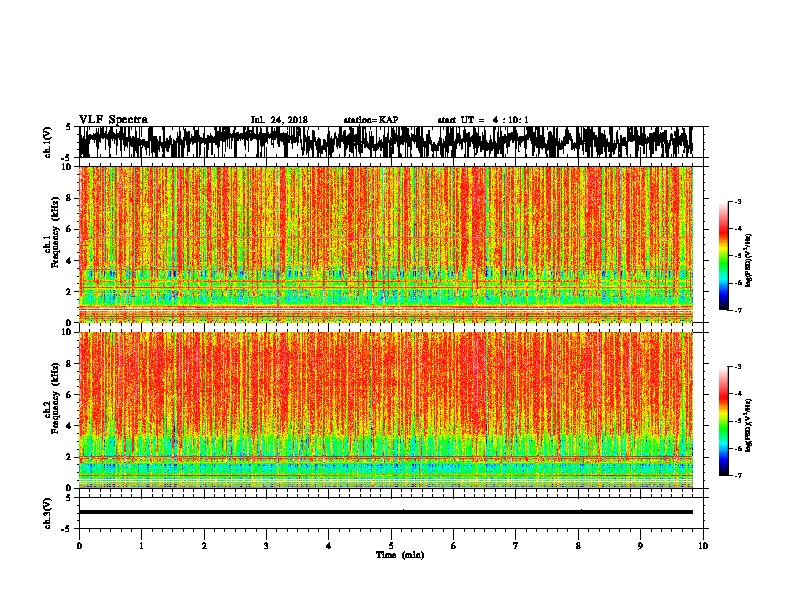Click the ch.2 spectrogram panel
Screen dimensions: 792x612
coord(386,410)
